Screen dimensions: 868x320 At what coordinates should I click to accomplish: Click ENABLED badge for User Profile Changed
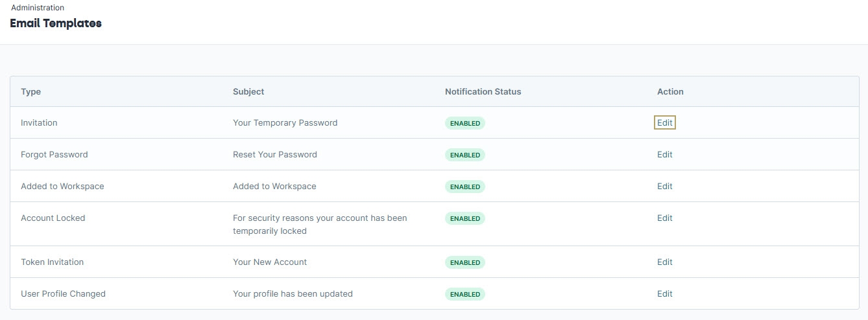pos(465,294)
